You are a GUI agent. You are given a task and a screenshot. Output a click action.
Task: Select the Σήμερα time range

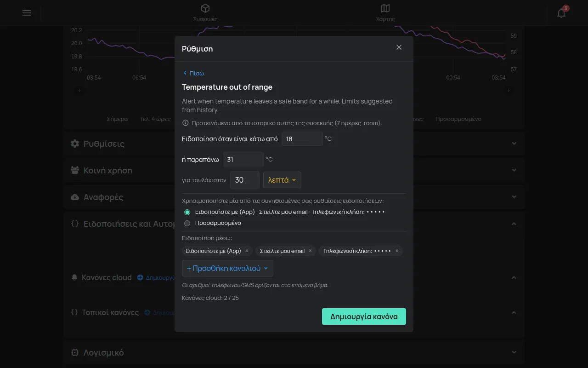[117, 119]
